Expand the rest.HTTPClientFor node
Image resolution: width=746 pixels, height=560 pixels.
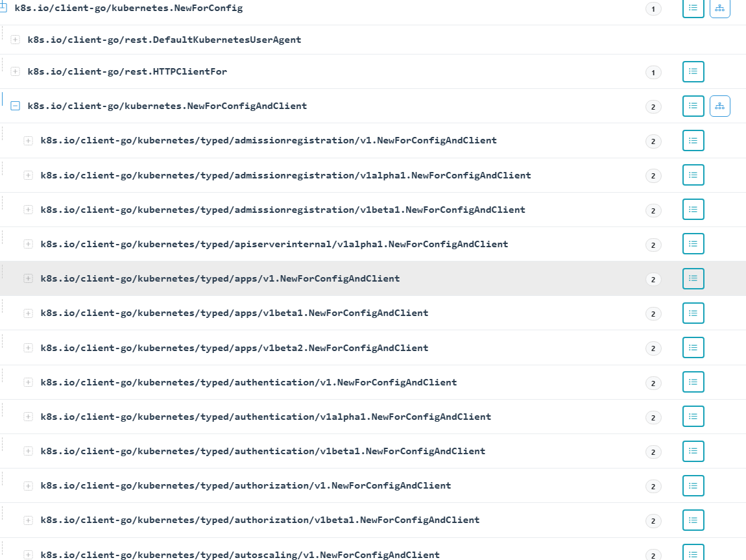point(16,71)
